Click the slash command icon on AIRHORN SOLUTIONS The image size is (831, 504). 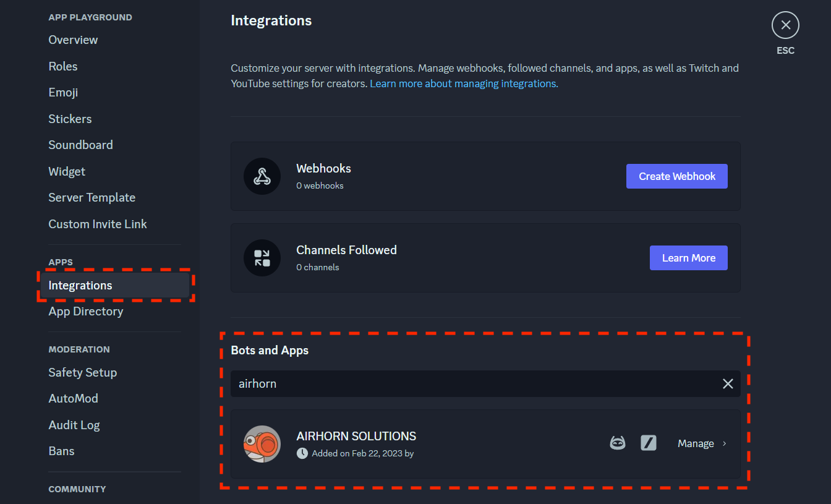[649, 443]
